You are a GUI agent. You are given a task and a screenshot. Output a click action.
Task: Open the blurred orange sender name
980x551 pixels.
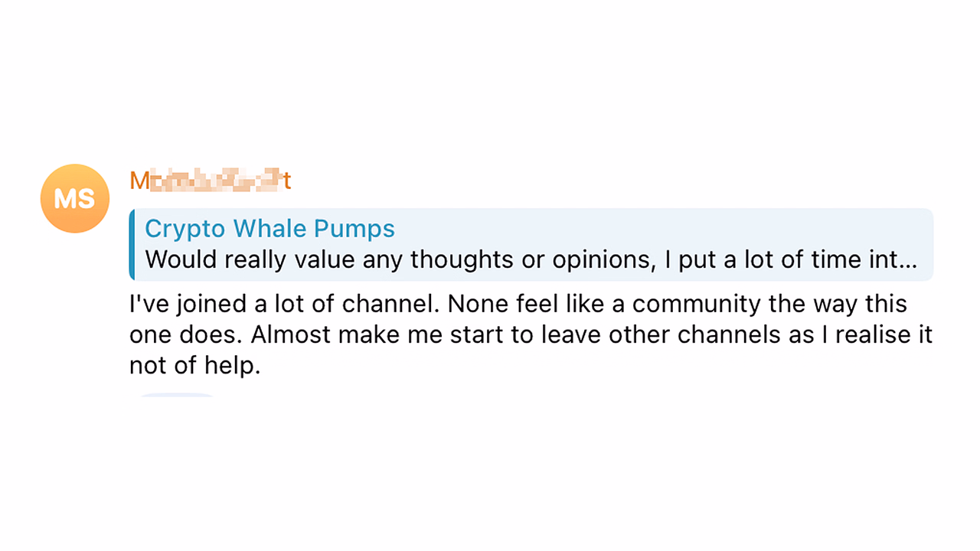(211, 181)
